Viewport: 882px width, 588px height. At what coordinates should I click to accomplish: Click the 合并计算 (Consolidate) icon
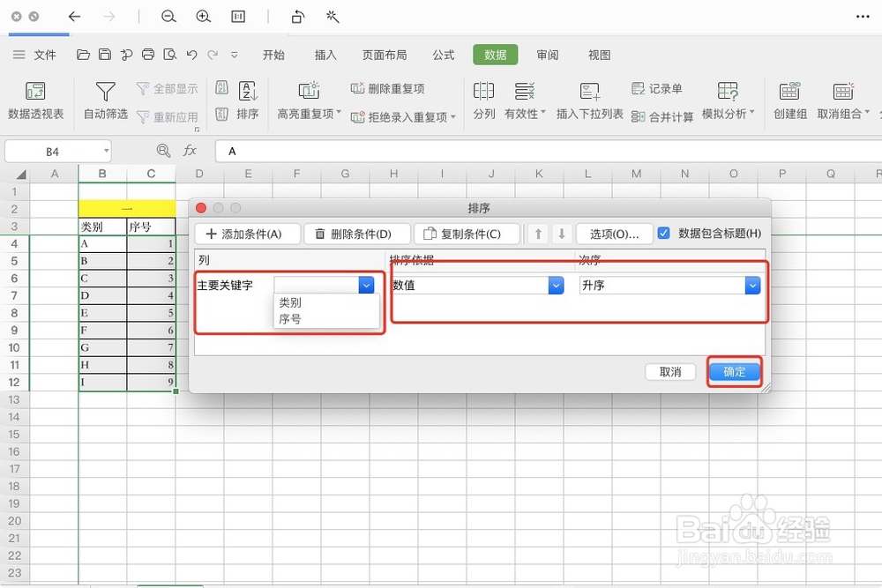pos(661,115)
